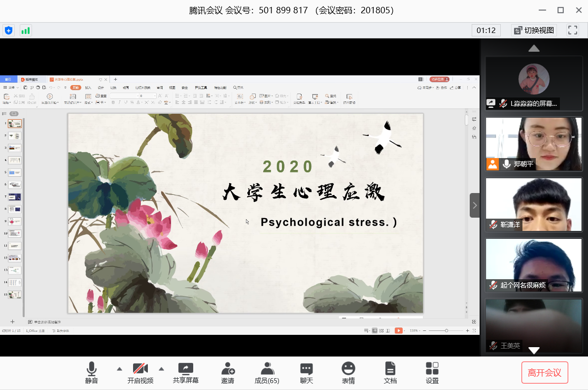Screen dimensions: 588x390
Task: Collapse the participant video sidebar chevron
Action: tap(475, 205)
